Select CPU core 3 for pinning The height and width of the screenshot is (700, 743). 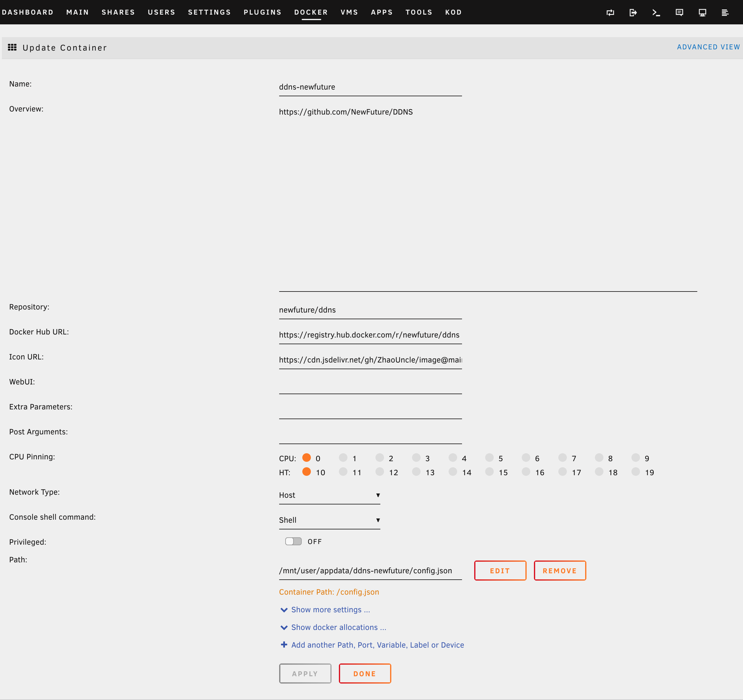click(x=417, y=458)
